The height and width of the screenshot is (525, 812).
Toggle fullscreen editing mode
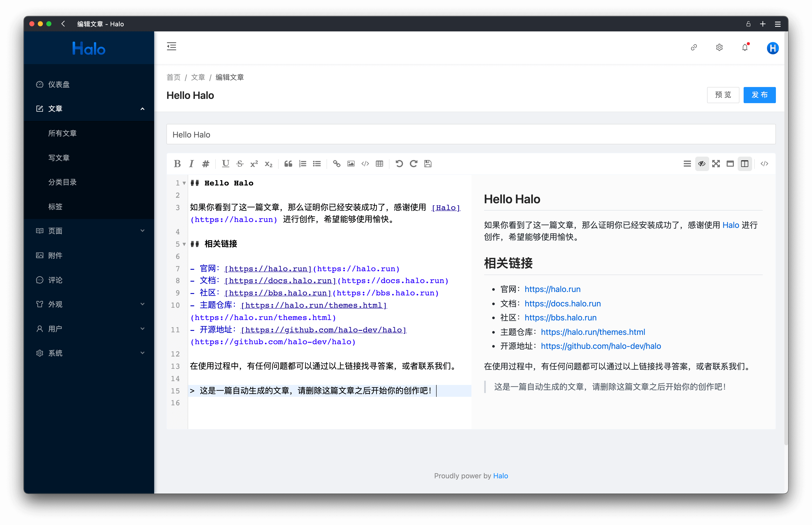click(x=716, y=164)
